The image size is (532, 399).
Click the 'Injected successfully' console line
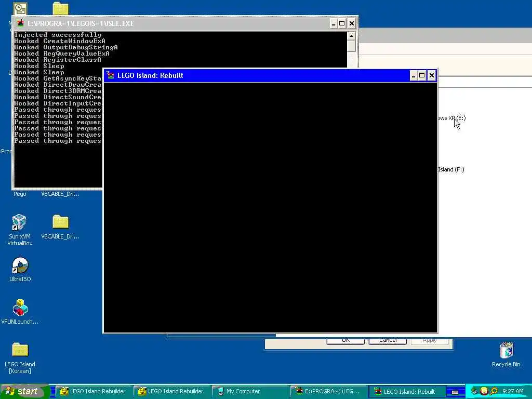tap(58, 35)
